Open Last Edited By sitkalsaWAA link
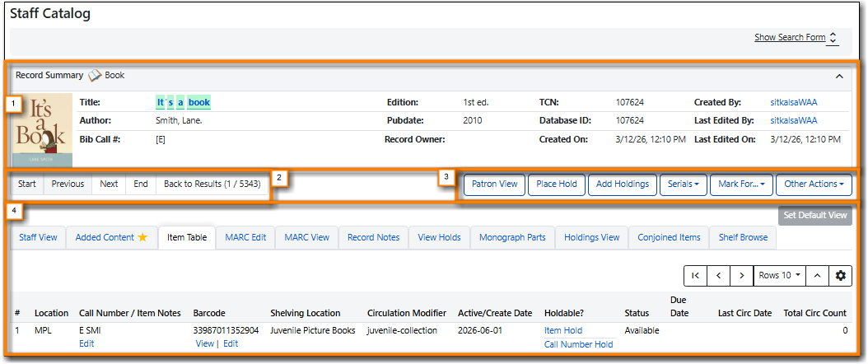The image size is (868, 364). [x=794, y=120]
